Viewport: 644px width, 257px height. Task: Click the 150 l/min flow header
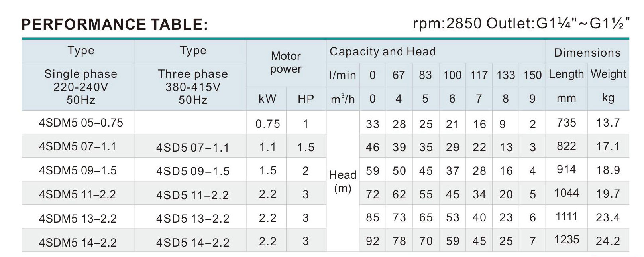(x=532, y=75)
